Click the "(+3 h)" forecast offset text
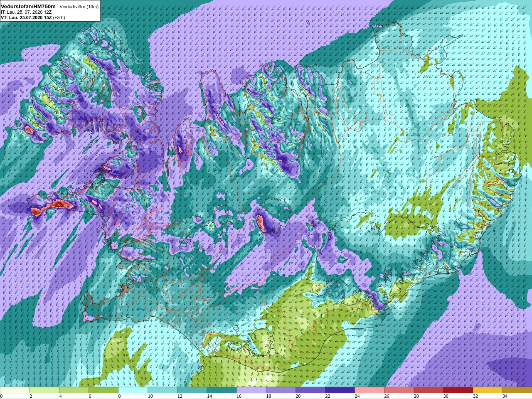Image resolution: width=532 pixels, height=399 pixels. click(59, 17)
